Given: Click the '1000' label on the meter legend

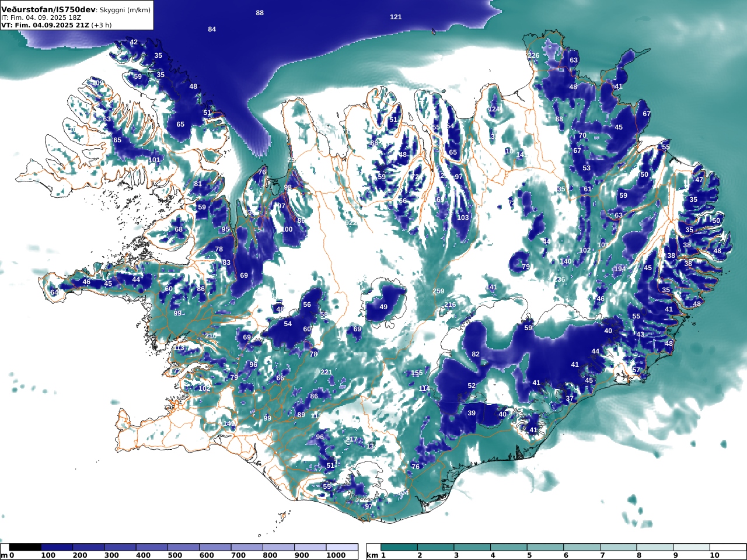Looking at the screenshot, I should tap(336, 555).
